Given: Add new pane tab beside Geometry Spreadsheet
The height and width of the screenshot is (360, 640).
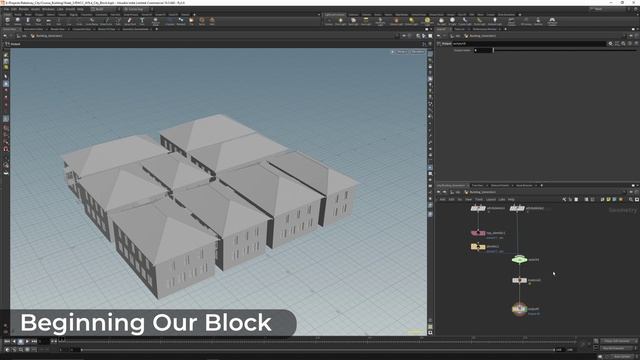Looking at the screenshot, I should pyautogui.click(x=157, y=29).
